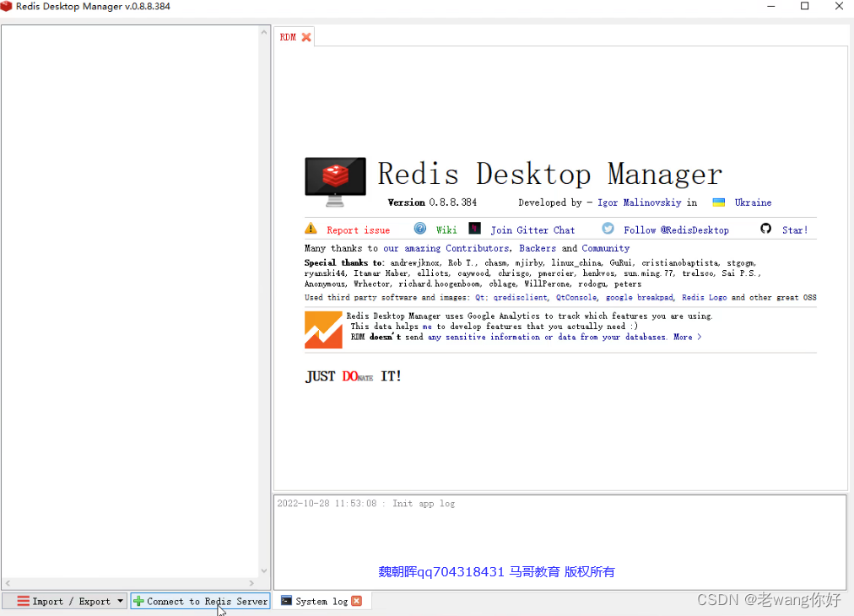The width and height of the screenshot is (854, 616).
Task: Click the green plus connect icon
Action: 138,601
